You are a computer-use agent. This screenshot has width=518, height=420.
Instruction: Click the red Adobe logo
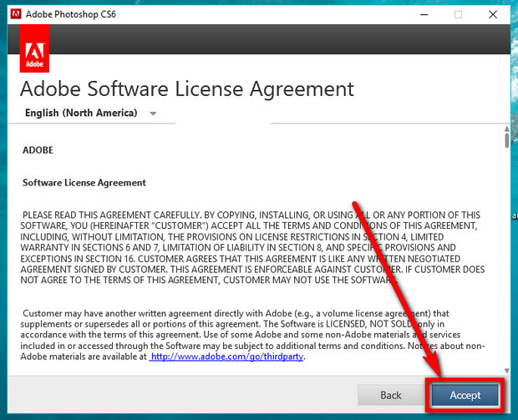pos(34,48)
